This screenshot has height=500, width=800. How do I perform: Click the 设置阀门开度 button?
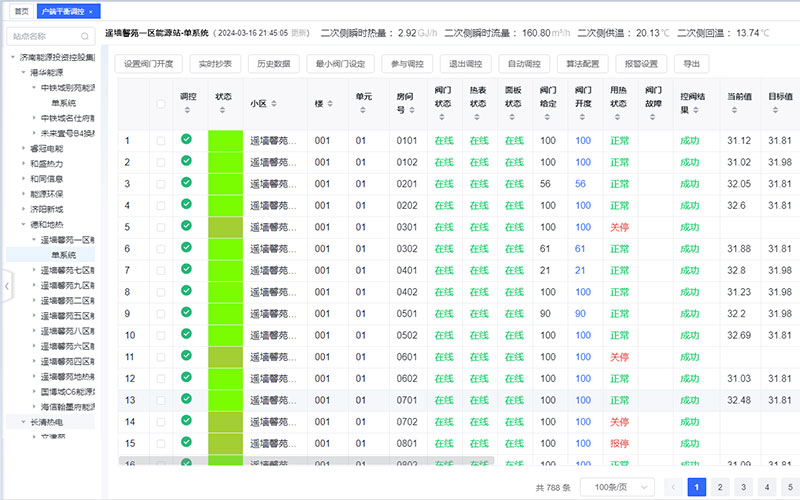click(147, 64)
